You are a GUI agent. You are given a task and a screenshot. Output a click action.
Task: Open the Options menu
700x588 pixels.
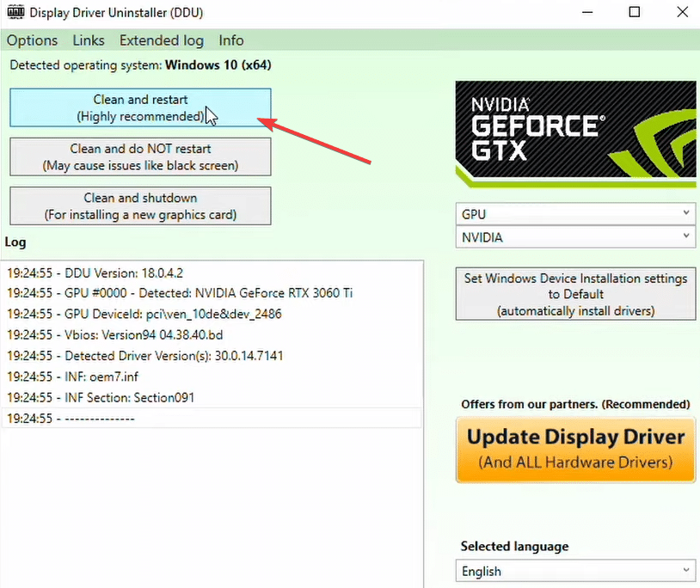click(x=32, y=40)
